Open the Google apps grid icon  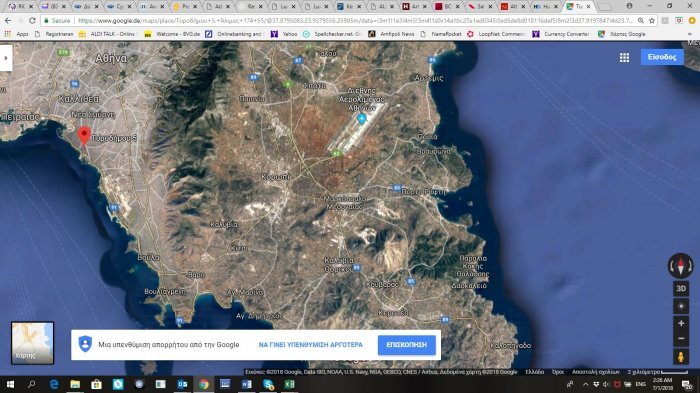click(x=624, y=57)
